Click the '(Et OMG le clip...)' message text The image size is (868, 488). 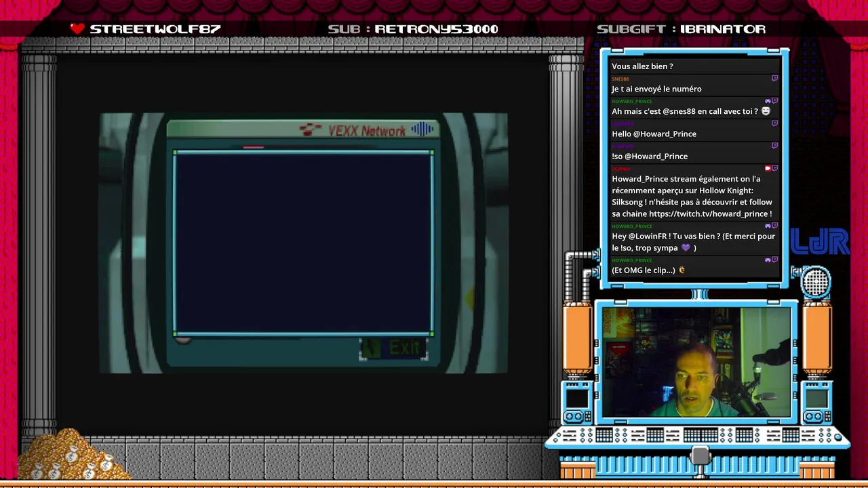click(x=643, y=270)
